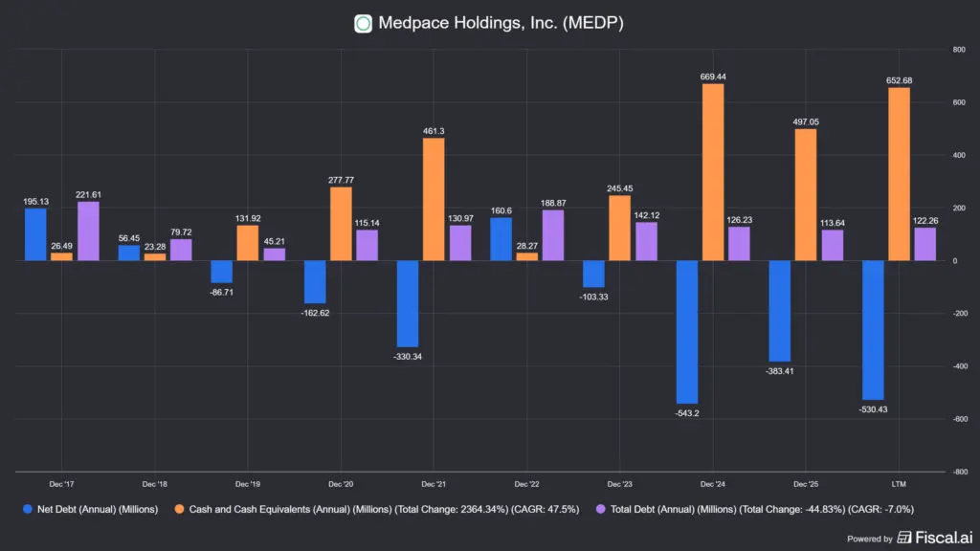The width and height of the screenshot is (980, 551).
Task: Click the Fiscal.ai logo icon
Action: pos(904,538)
